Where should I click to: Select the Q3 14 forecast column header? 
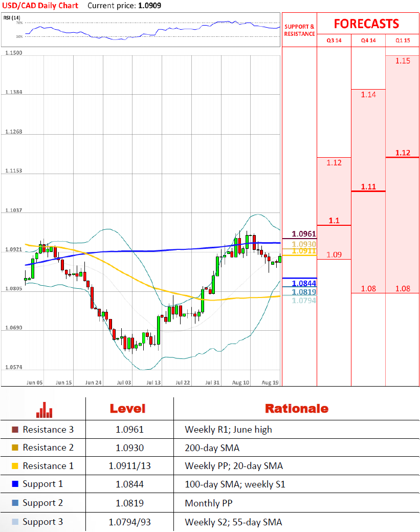[x=334, y=40]
